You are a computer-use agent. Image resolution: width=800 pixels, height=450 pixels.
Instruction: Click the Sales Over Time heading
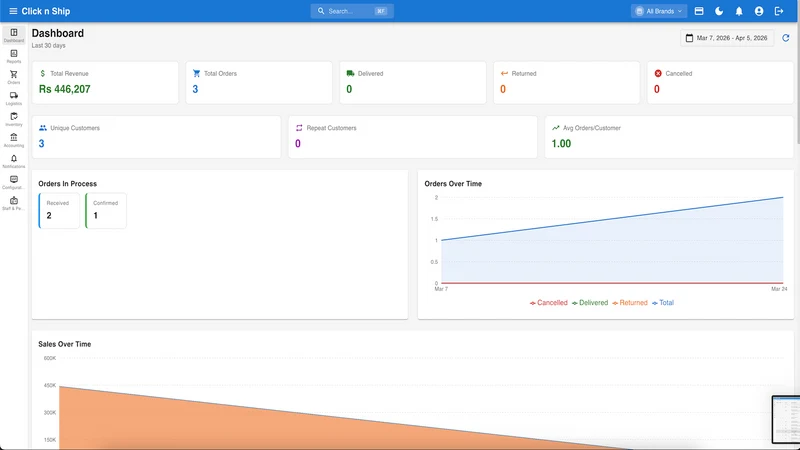point(65,344)
